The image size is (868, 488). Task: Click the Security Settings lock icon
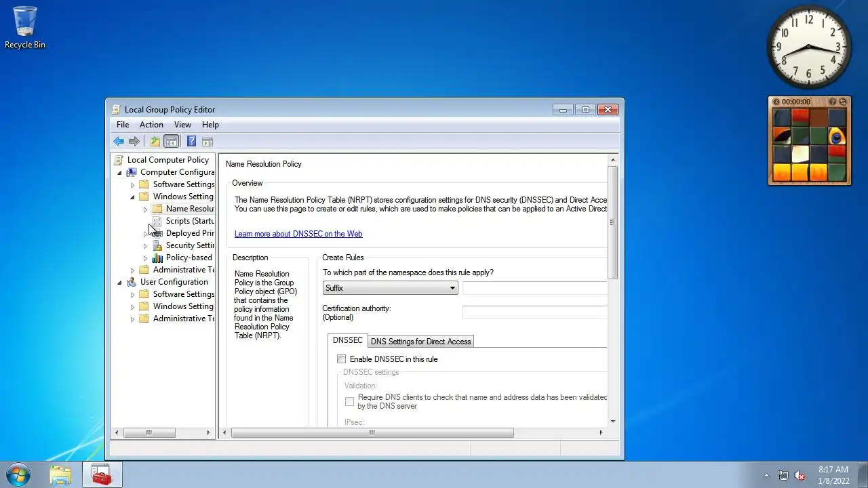pyautogui.click(x=157, y=245)
